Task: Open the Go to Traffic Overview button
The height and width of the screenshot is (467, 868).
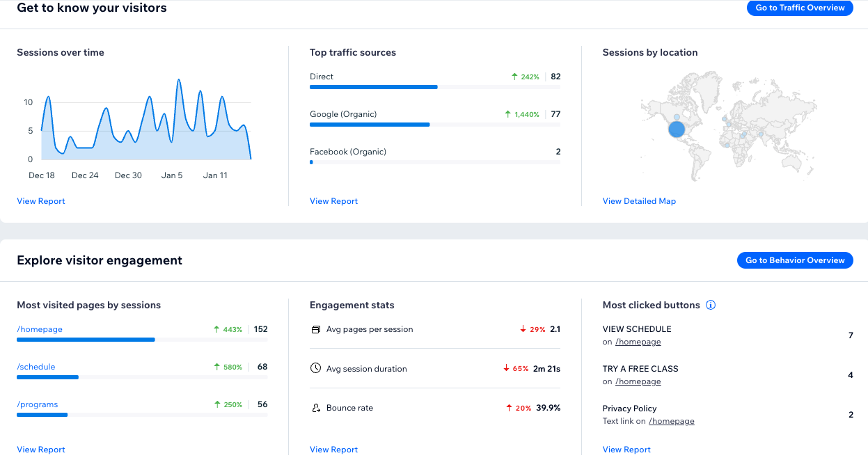Action: click(800, 8)
